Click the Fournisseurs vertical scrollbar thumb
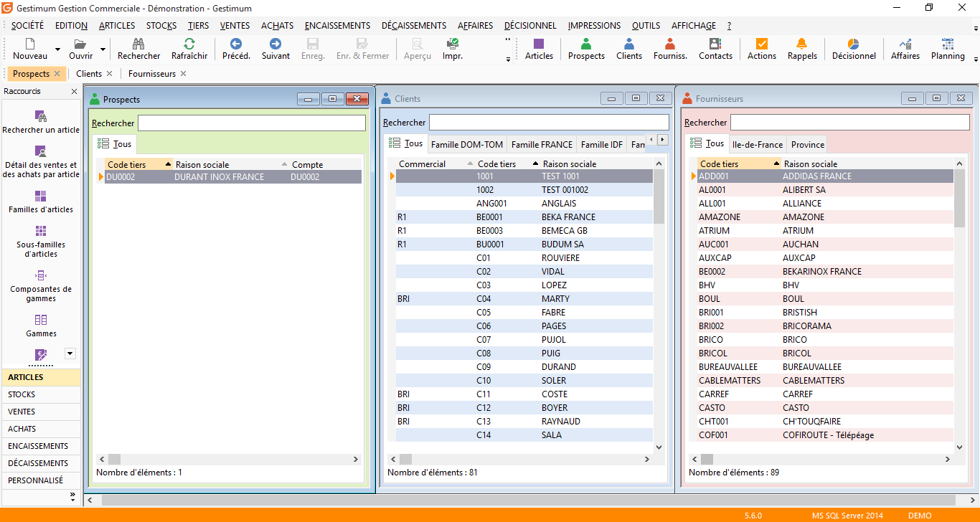The width and height of the screenshot is (980, 522). coord(960,198)
